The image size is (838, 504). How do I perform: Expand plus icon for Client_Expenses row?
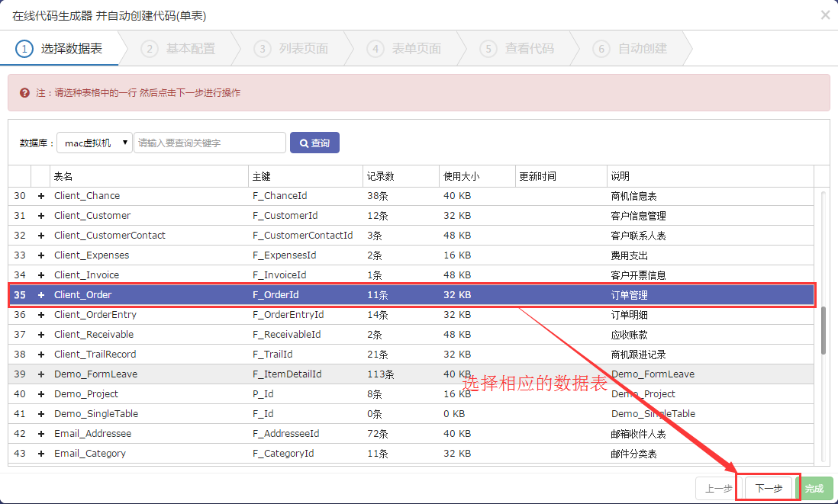click(41, 255)
